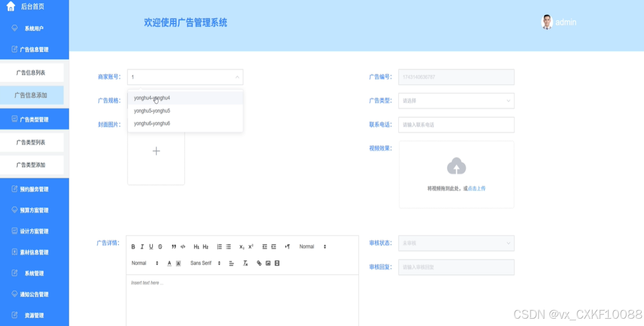644x326 pixels.
Task: Increase indent in the editor
Action: pyautogui.click(x=274, y=247)
